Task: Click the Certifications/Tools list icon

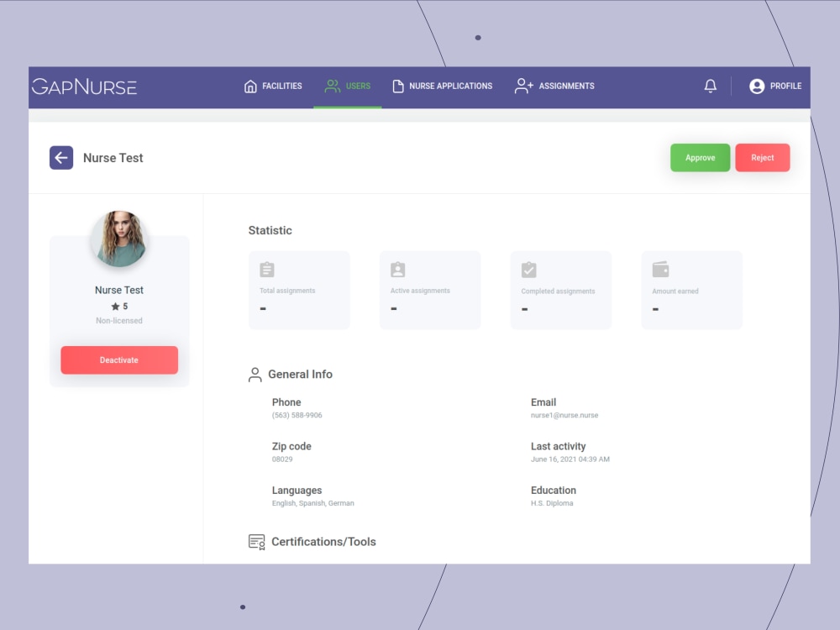Action: 255,542
